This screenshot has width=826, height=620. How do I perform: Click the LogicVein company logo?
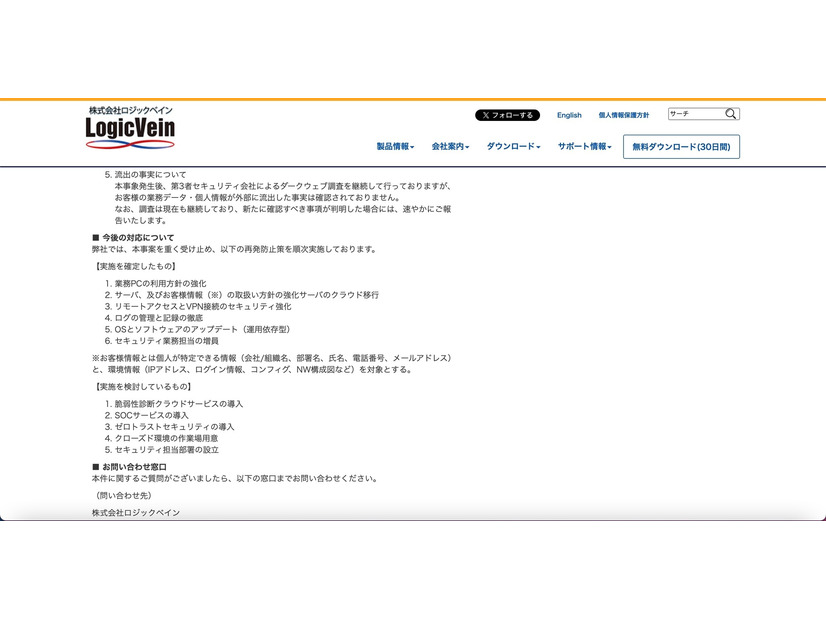coord(128,128)
